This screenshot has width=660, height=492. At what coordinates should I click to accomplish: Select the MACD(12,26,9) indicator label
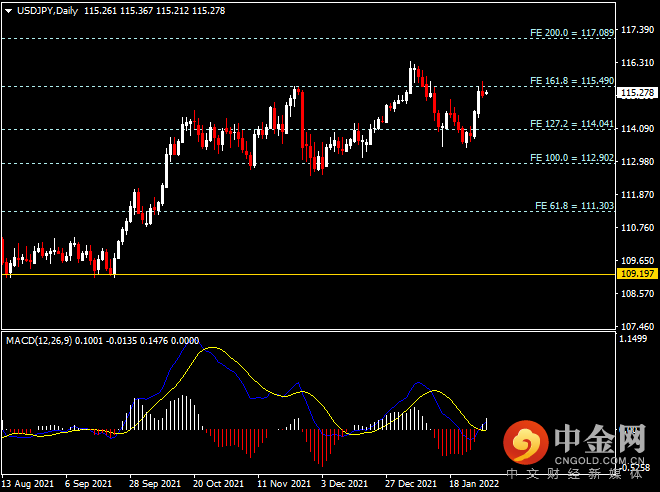coord(39,340)
